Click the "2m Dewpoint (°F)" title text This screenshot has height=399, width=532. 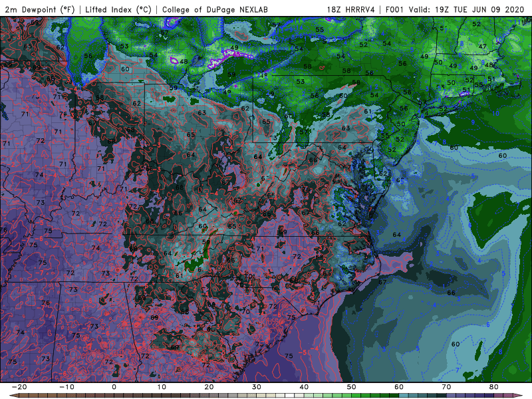tap(40, 9)
